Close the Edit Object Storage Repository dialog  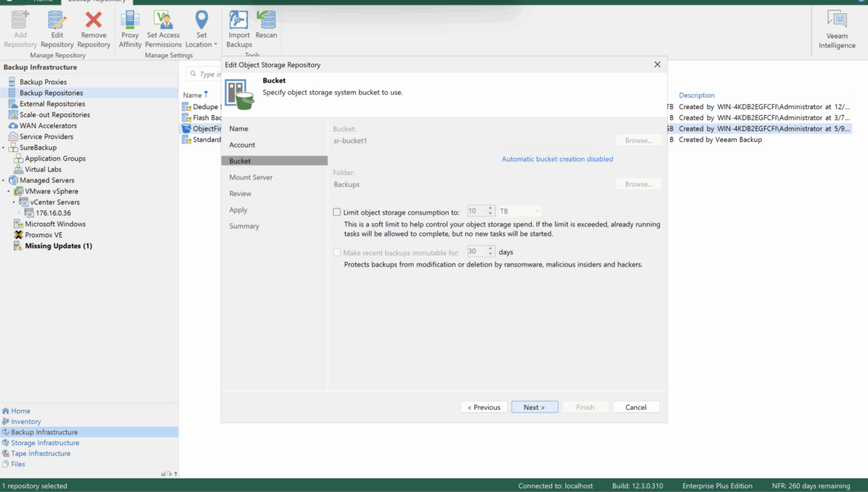click(657, 65)
